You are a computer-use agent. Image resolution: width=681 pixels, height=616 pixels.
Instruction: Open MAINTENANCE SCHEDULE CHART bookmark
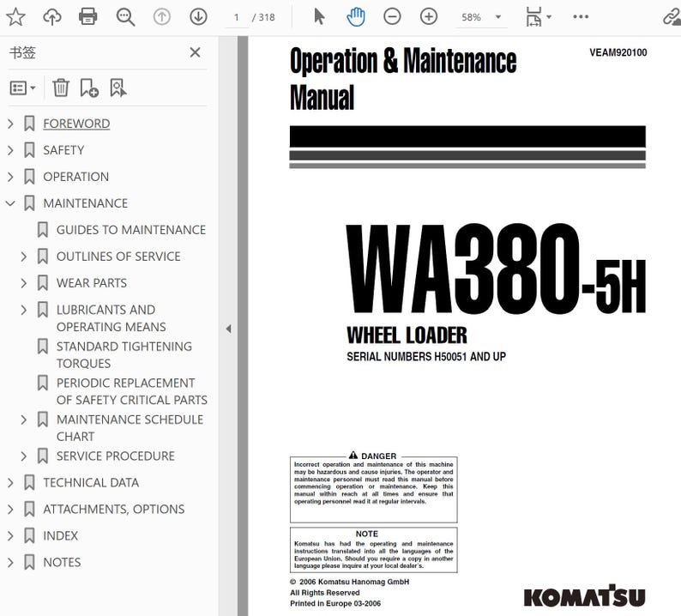click(130, 428)
